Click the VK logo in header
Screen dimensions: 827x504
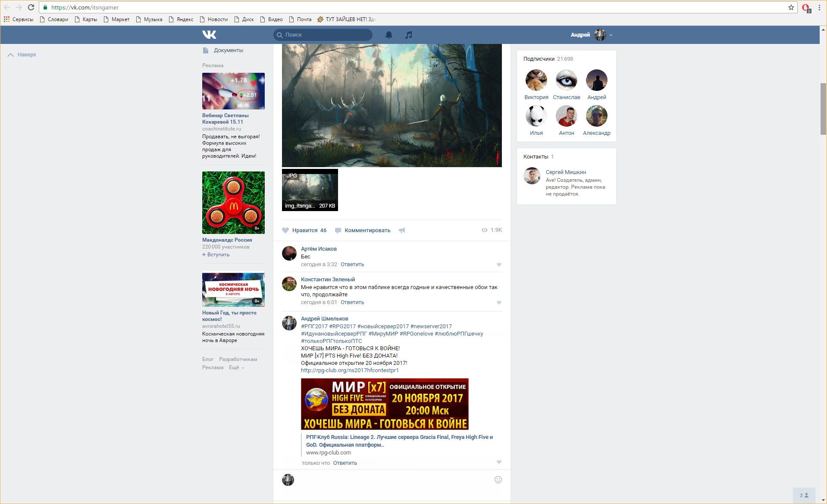coord(209,35)
